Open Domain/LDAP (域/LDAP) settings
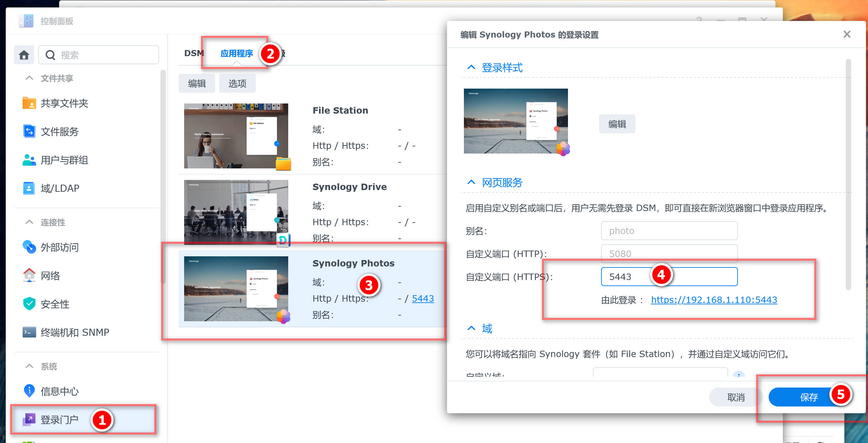This screenshot has width=868, height=443. (x=60, y=188)
